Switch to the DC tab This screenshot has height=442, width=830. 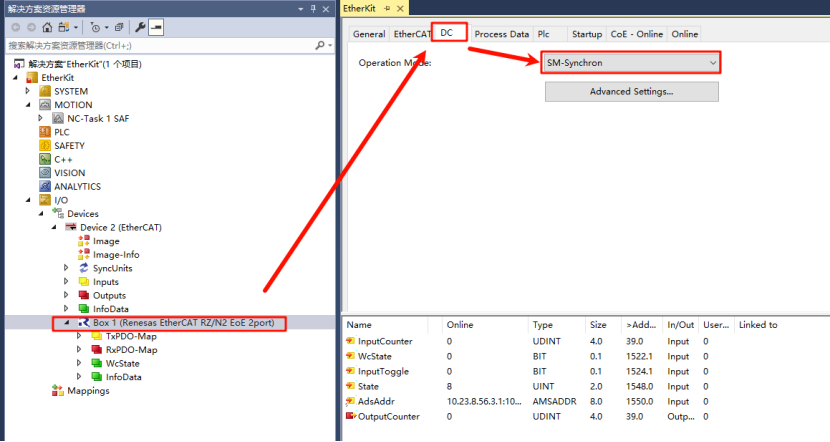pyautogui.click(x=448, y=33)
